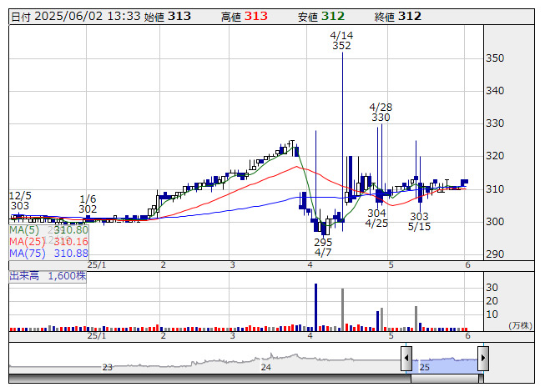Click the right range handle arrow

pos(483,359)
